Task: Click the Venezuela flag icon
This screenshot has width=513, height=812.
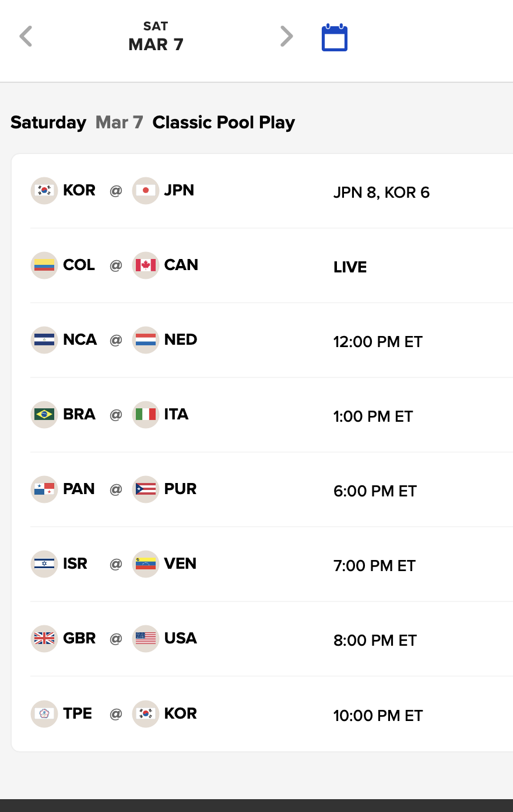Action: click(146, 564)
